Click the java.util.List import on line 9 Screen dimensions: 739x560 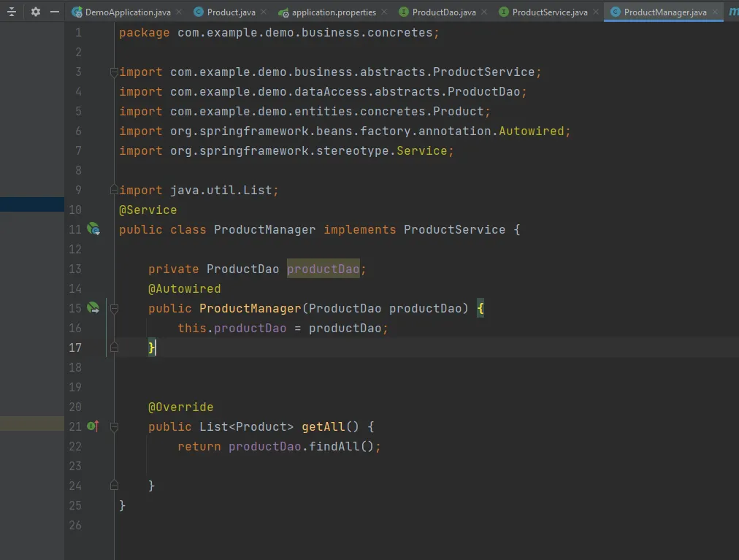(199, 190)
